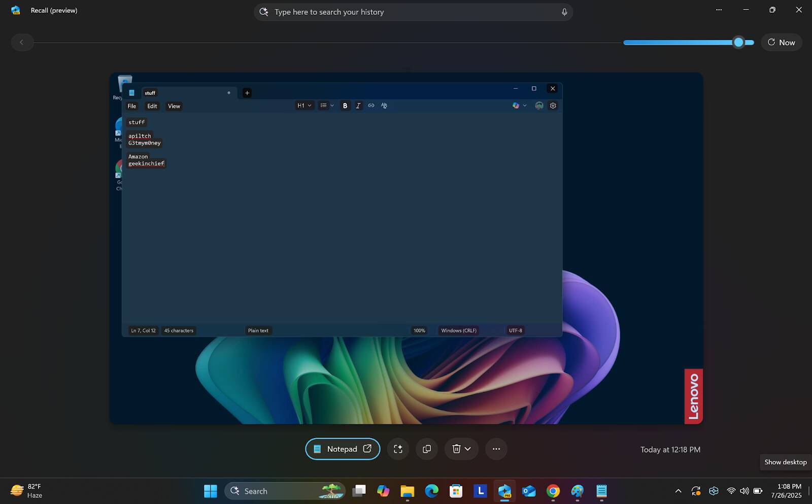Open Outlook from taskbar
This screenshot has height=504, width=812.
pyautogui.click(x=529, y=491)
